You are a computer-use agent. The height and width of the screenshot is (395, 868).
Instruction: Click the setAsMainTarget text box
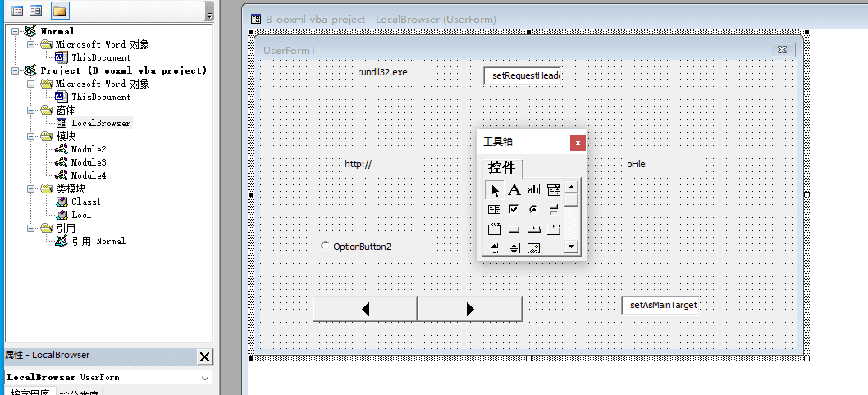(x=660, y=305)
